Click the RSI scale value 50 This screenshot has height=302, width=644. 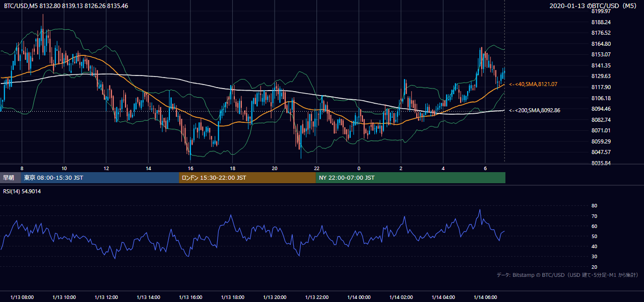point(594,236)
